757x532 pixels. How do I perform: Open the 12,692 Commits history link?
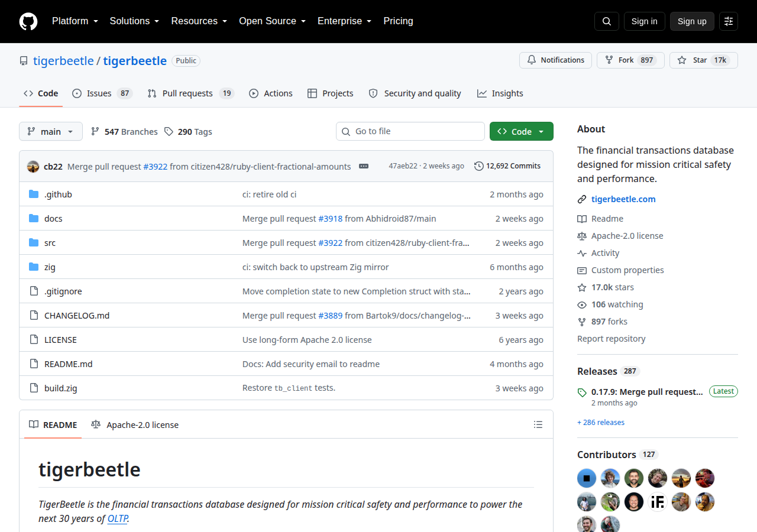(507, 166)
